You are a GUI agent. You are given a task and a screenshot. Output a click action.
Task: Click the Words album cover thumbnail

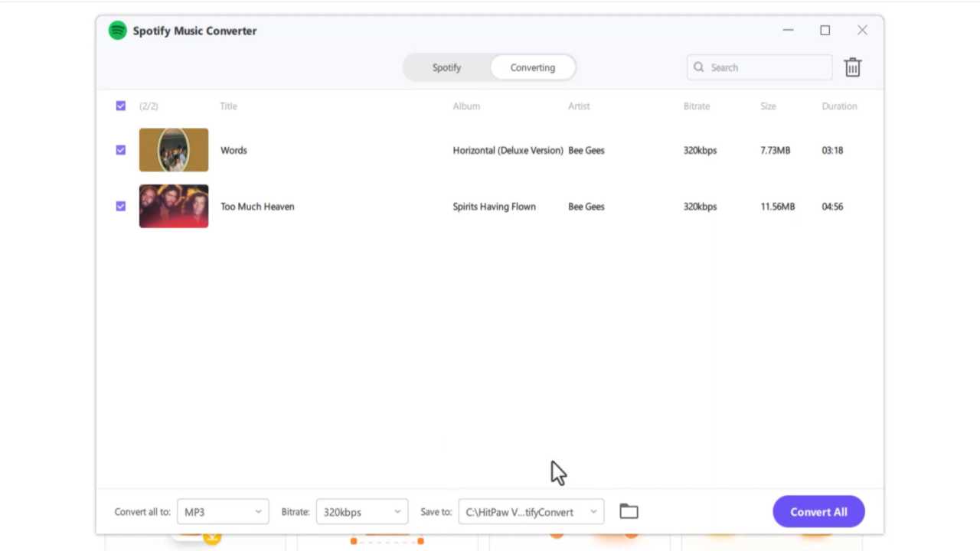pos(174,150)
